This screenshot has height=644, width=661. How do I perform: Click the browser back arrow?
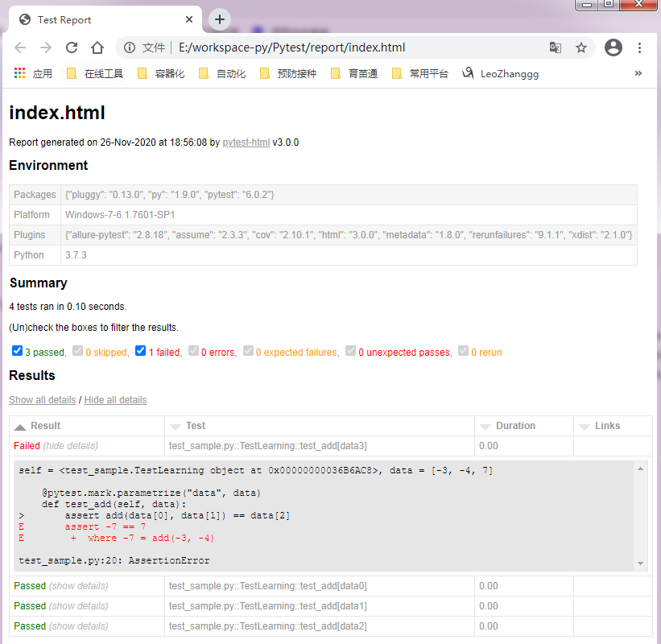click(x=20, y=47)
